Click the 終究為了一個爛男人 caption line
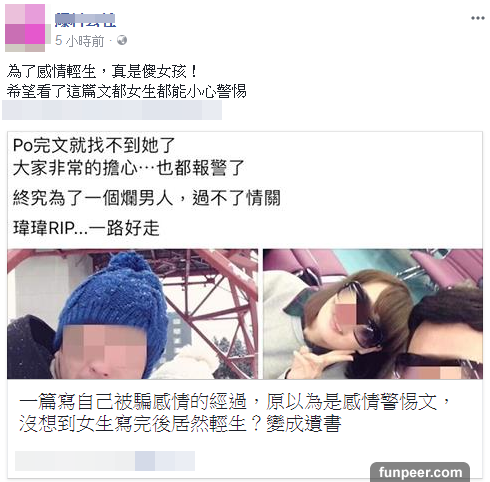Image resolution: width=490 pixels, height=482 pixels. pos(147,198)
